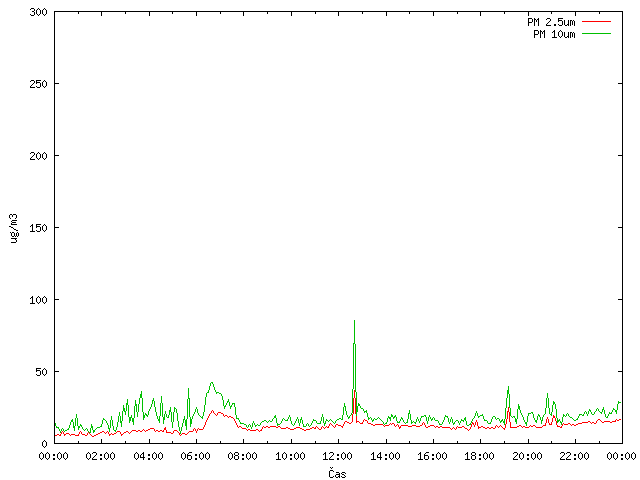
Task: Click the 06:00 time label
Action: point(196,456)
